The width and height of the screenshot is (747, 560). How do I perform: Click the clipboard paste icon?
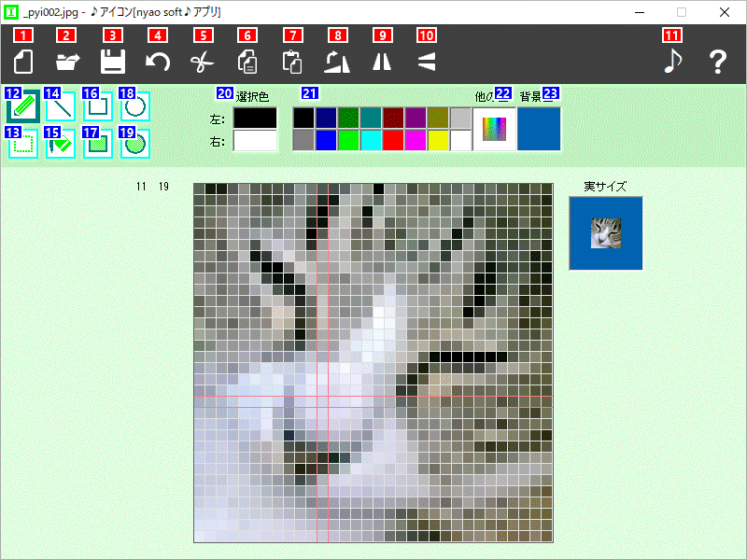pyautogui.click(x=292, y=62)
